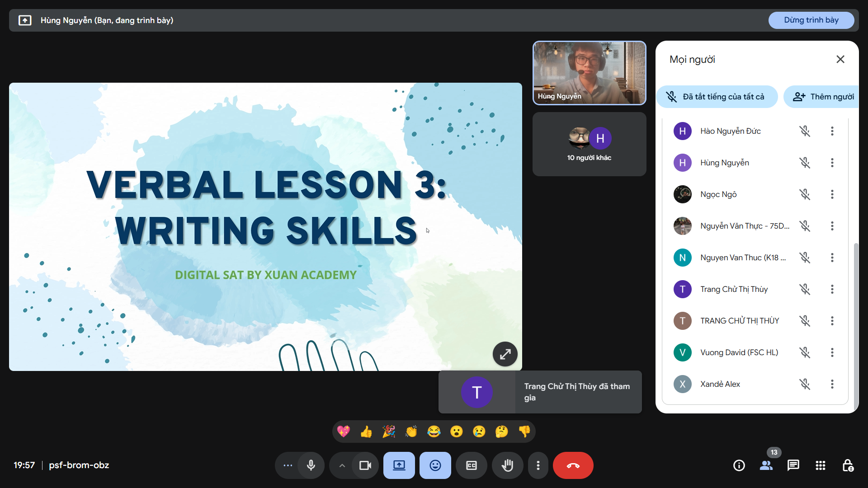Select the 10 người khác tile
This screenshot has height=488, width=868.
(x=589, y=145)
